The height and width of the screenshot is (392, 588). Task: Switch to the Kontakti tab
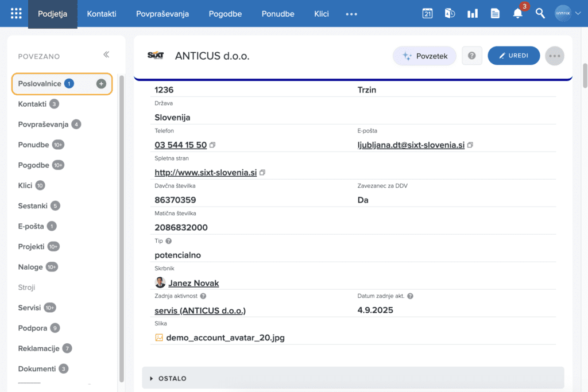(102, 14)
